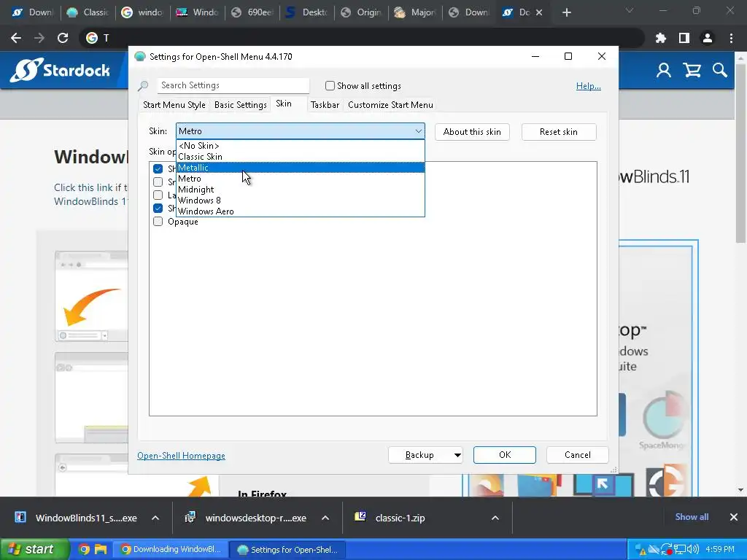Screen dimensions: 747x560
Task: Click the classic-1.zip download file icon
Action: tap(360, 517)
